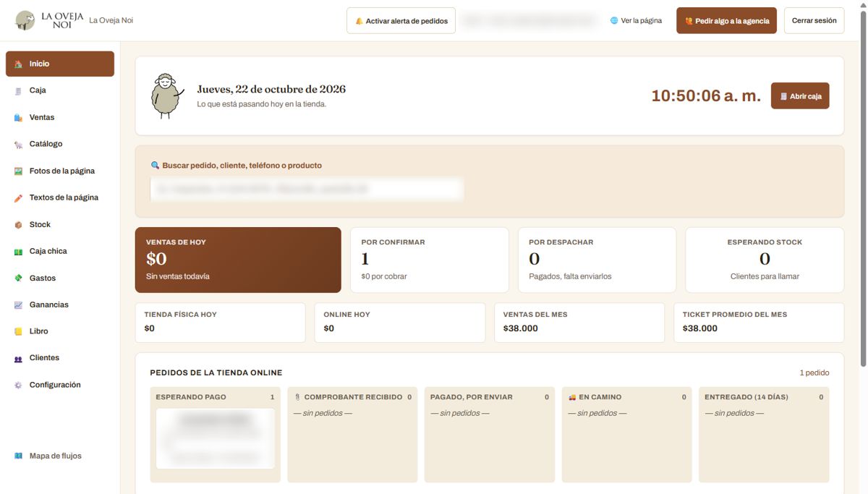The width and height of the screenshot is (868, 494).
Task: Go to Catálogo in the sidebar
Action: coord(60,144)
